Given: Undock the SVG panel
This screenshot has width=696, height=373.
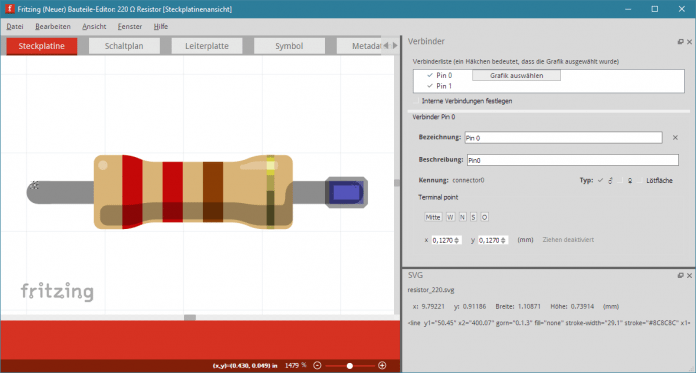Looking at the screenshot, I should pyautogui.click(x=680, y=276).
